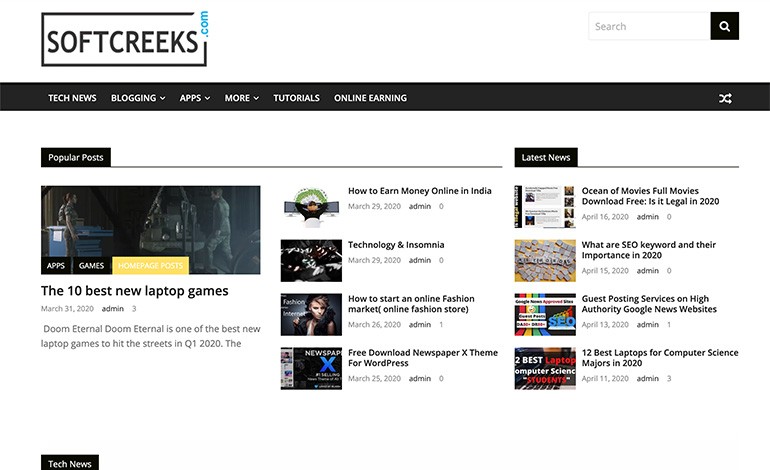The height and width of the screenshot is (470, 770).
Task: Open the Tech News menu item
Action: [x=72, y=98]
